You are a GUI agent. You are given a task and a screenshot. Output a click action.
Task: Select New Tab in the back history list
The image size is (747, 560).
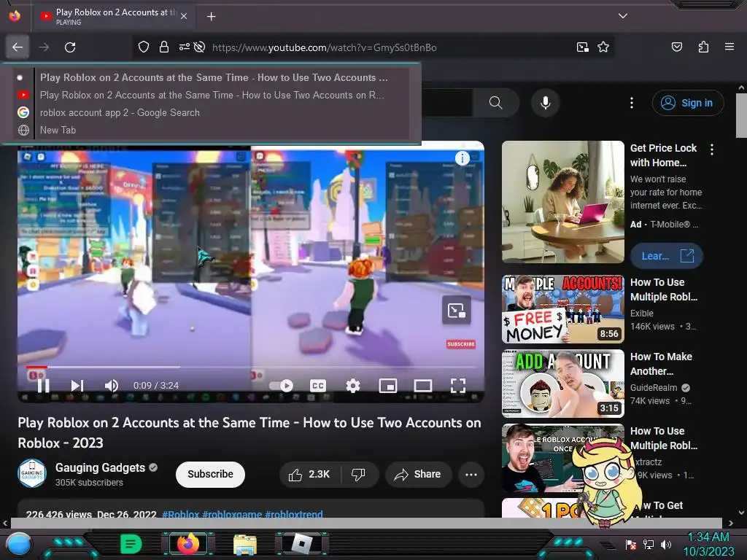click(x=212, y=130)
